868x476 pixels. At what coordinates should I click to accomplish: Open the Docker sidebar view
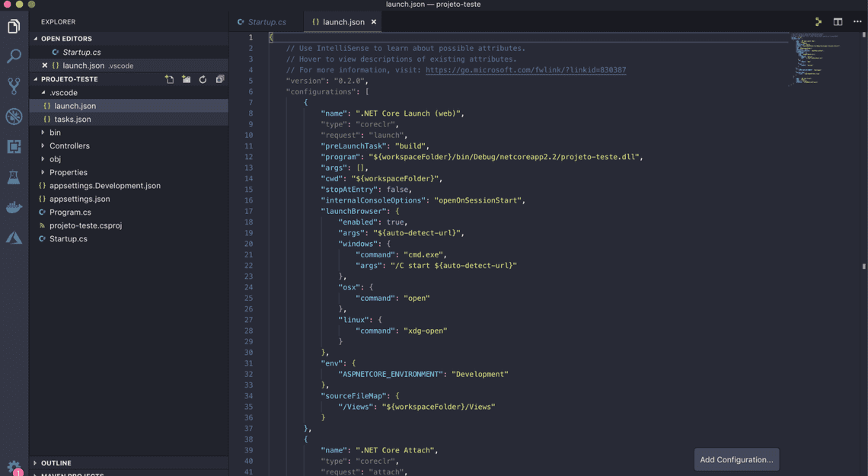pyautogui.click(x=14, y=206)
